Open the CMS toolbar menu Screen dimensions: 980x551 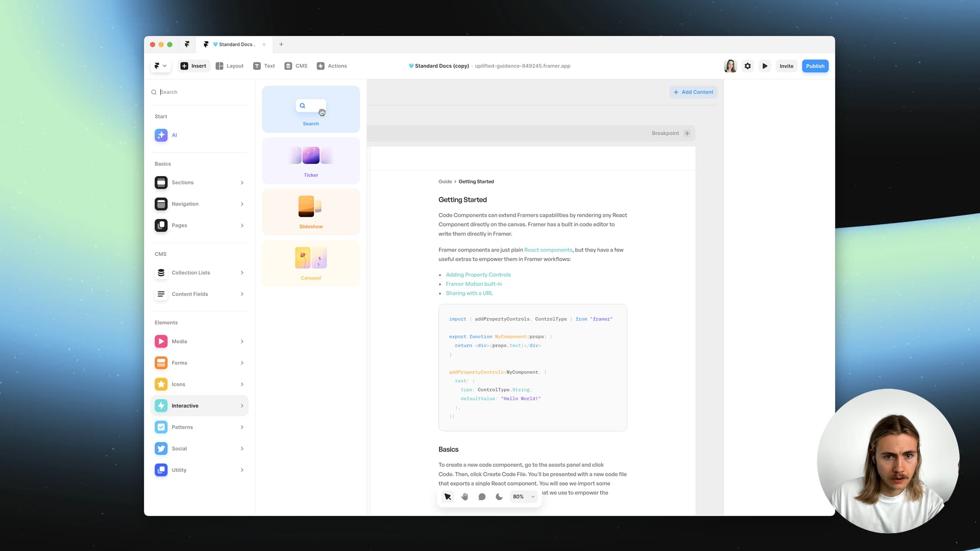pyautogui.click(x=296, y=66)
